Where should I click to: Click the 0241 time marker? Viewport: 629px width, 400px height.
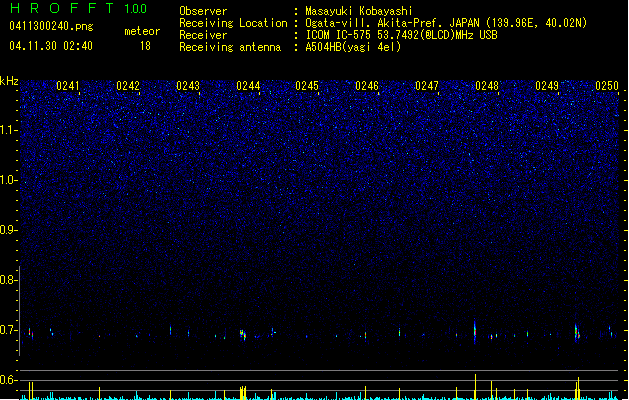tap(68, 86)
